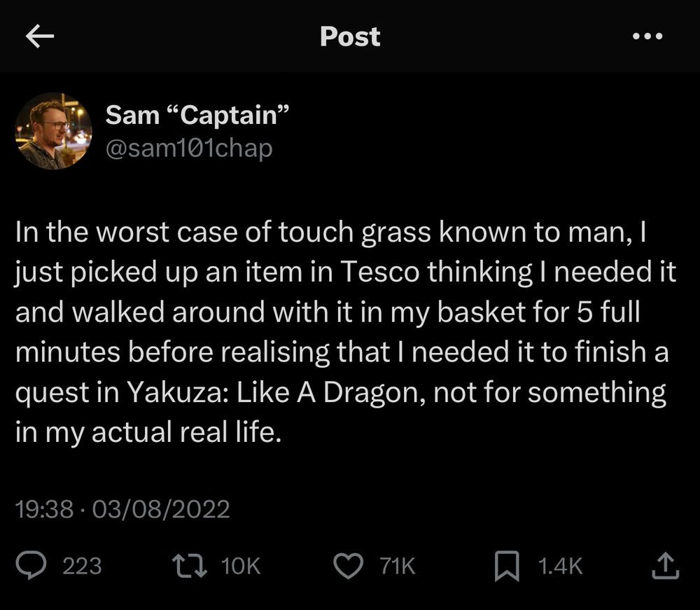Click the 19:38 post time
Image resolution: width=700 pixels, height=610 pixels.
(x=44, y=509)
